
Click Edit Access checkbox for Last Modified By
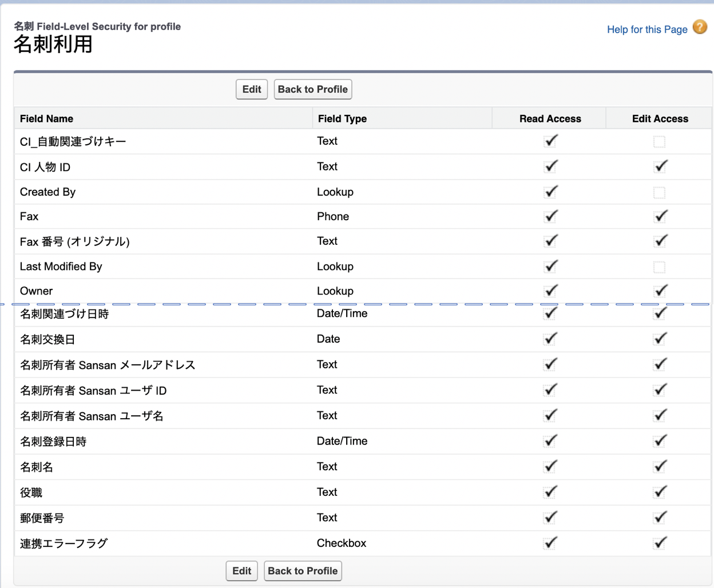click(x=659, y=267)
